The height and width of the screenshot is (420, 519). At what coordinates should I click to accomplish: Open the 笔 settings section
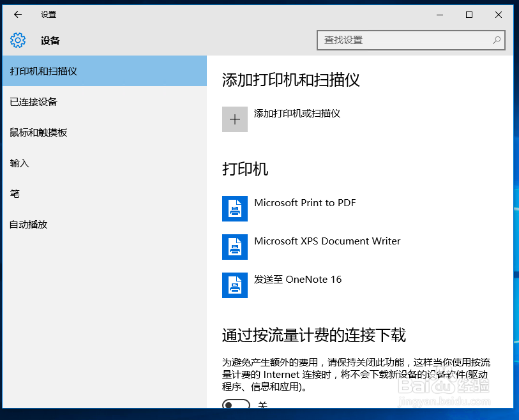(x=15, y=193)
